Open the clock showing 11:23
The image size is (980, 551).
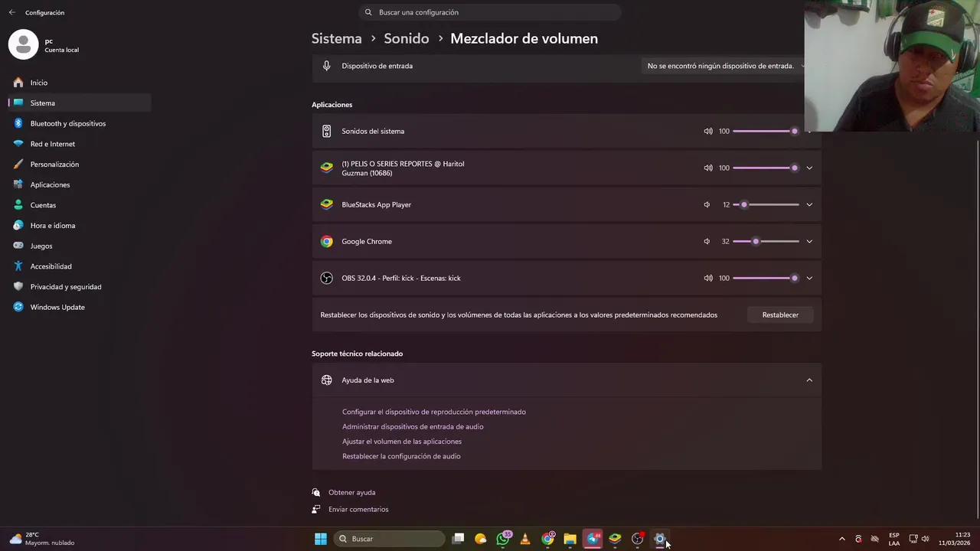(x=955, y=539)
